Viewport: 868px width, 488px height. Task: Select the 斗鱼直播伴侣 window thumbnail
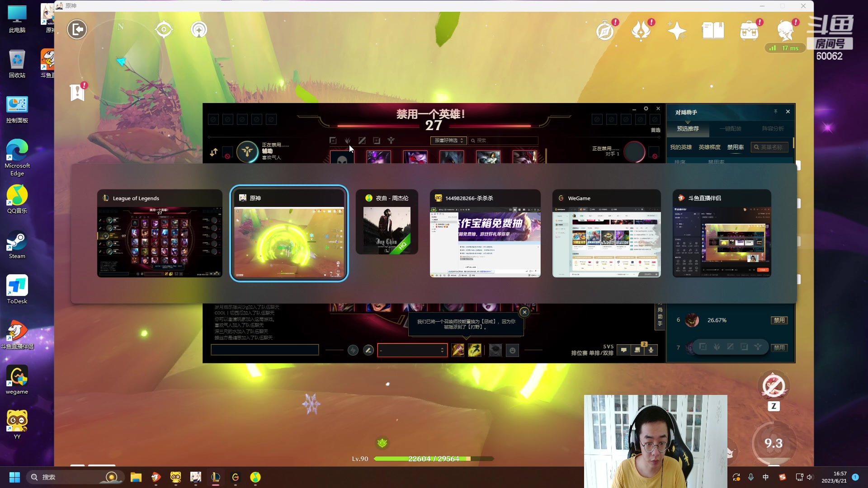[x=722, y=234]
